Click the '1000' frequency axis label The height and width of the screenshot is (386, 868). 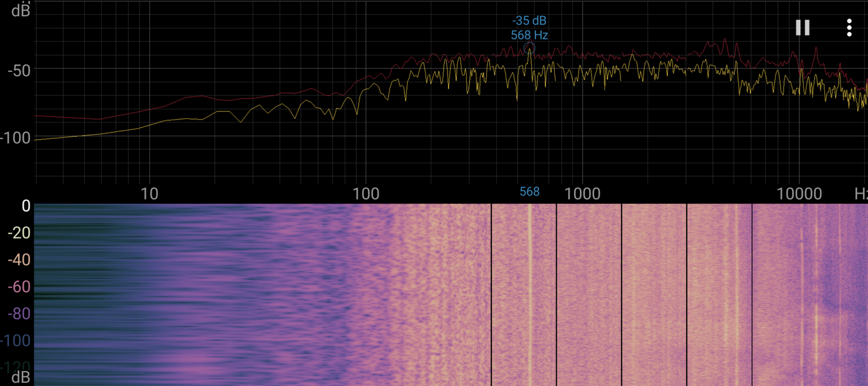tap(582, 194)
